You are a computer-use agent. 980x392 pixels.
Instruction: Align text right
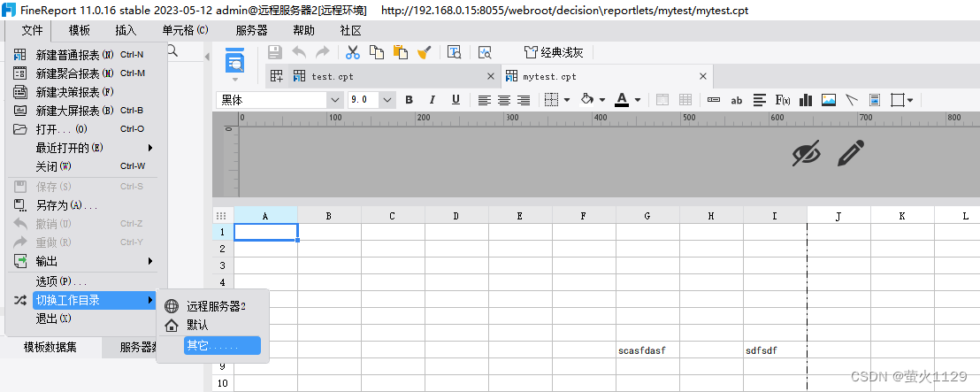[x=524, y=100]
